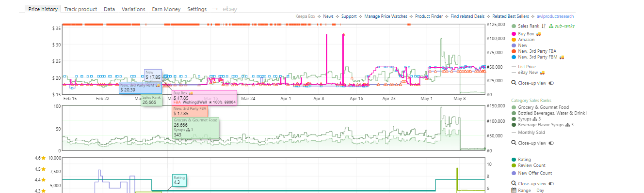Click the magnifier icon of price chart Close-up view
This screenshot has height=193, width=644.
tap(514, 83)
